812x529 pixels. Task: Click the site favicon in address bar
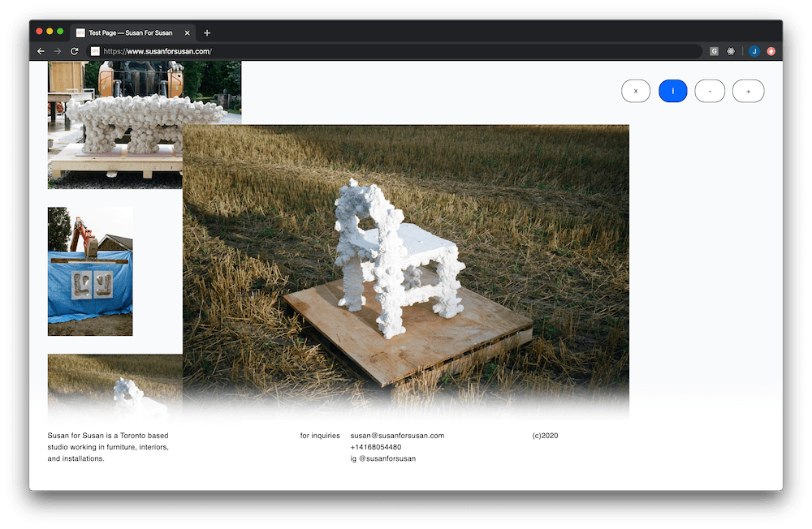click(95, 51)
